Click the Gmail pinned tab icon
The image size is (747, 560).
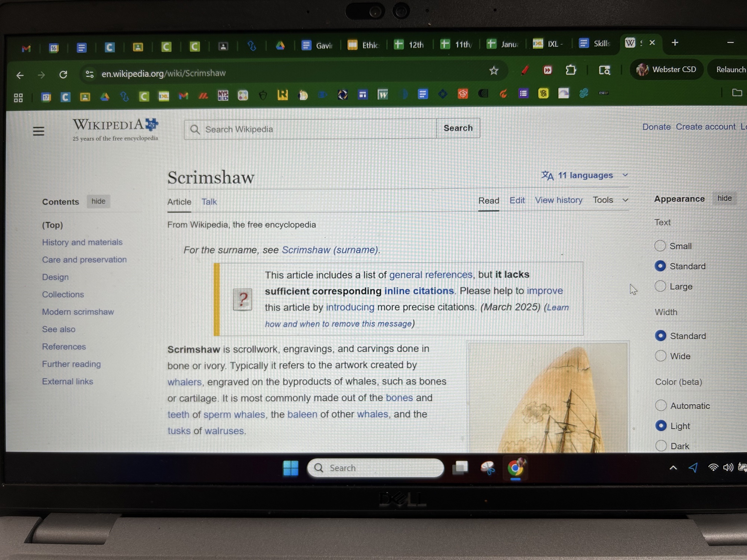[26, 49]
